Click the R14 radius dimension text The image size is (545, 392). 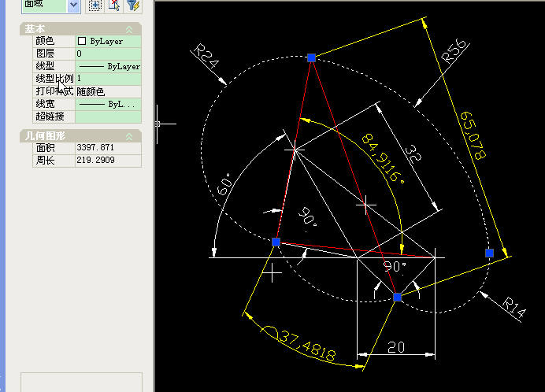pyautogui.click(x=514, y=308)
